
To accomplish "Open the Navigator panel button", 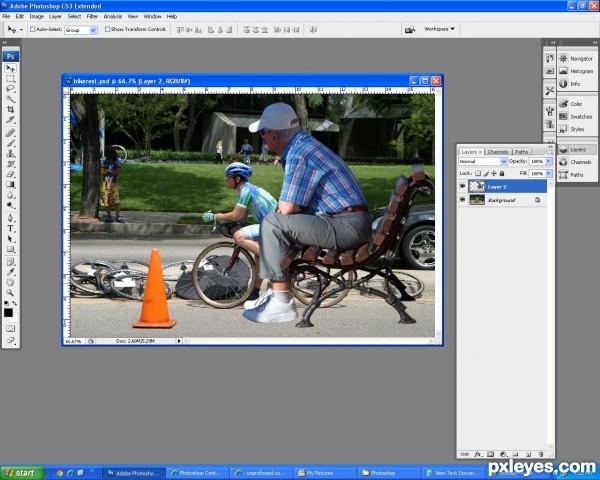I will (576, 59).
